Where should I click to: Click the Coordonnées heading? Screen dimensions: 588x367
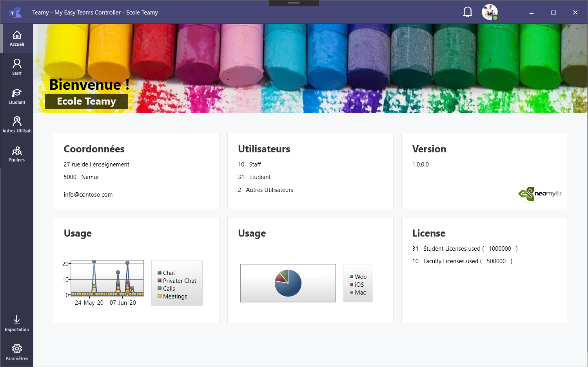[94, 149]
